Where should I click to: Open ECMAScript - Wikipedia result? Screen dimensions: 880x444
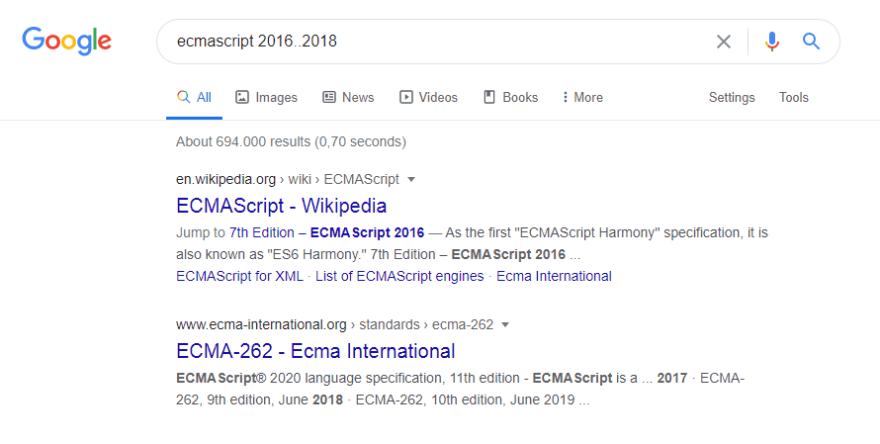(x=281, y=206)
